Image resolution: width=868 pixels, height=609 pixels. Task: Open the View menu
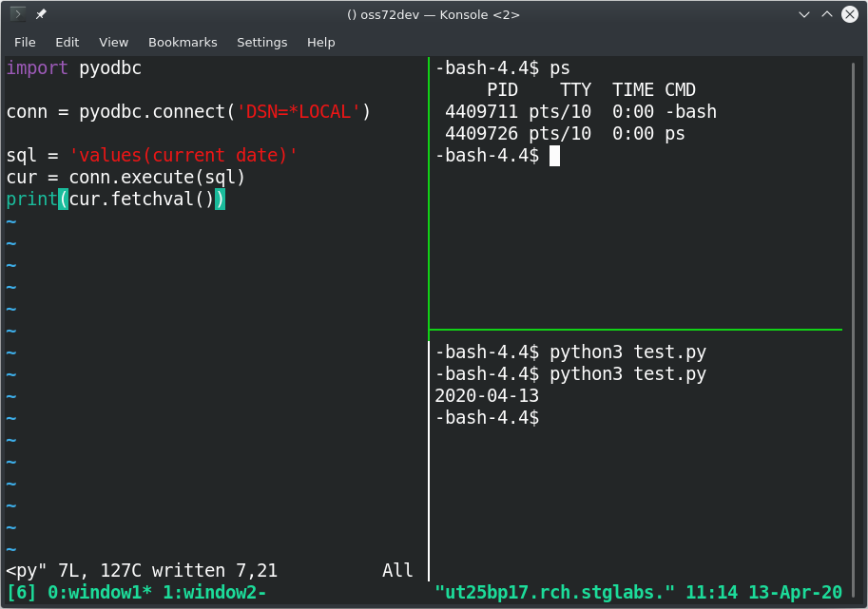tap(113, 43)
